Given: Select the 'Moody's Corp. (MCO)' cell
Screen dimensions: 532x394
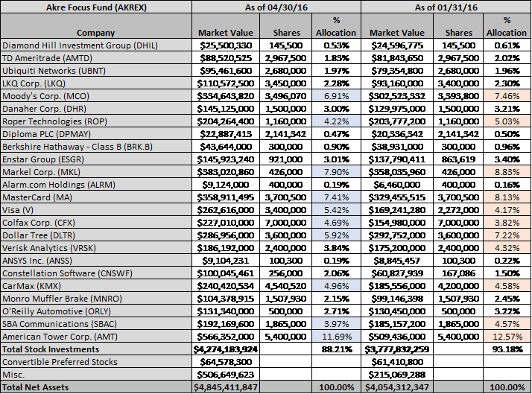Looking at the screenshot, I should (x=96, y=96).
